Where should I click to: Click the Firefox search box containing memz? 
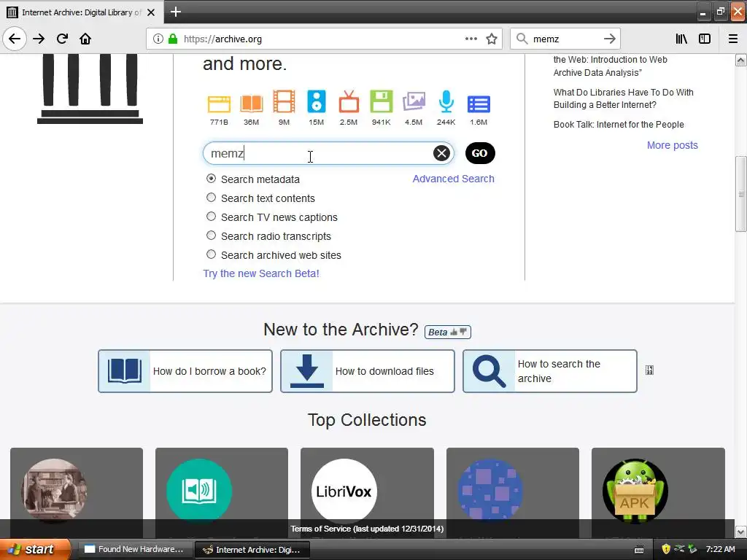click(565, 39)
